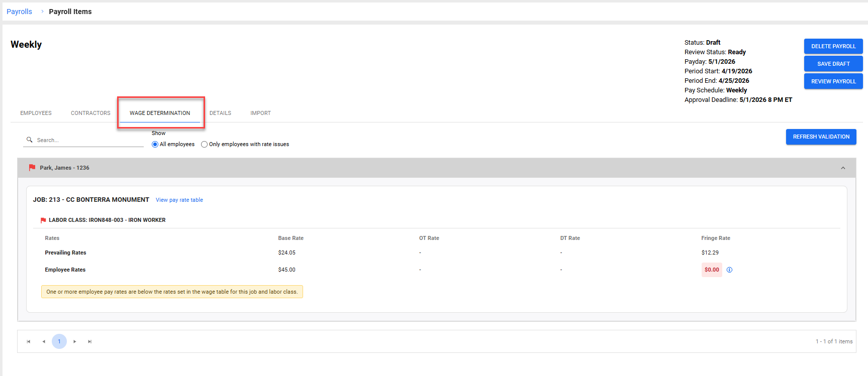Screen dimensions: 868x376
Task: Select page 1 in the pager
Action: (59, 341)
